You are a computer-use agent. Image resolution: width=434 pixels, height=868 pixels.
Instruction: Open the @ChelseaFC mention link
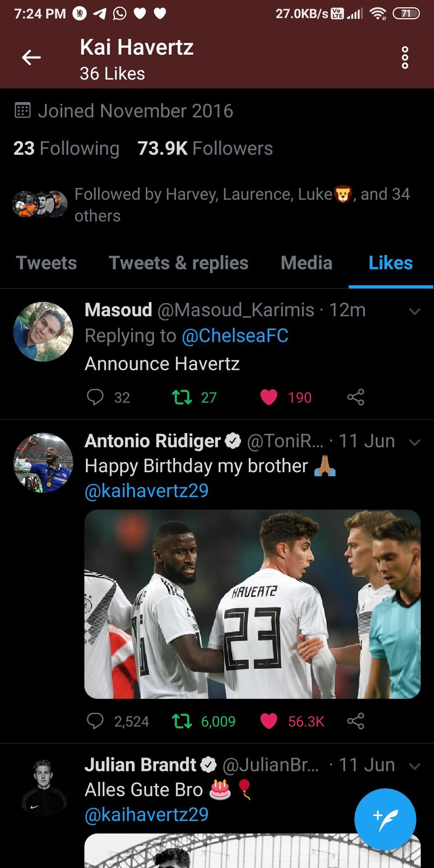coord(235,336)
